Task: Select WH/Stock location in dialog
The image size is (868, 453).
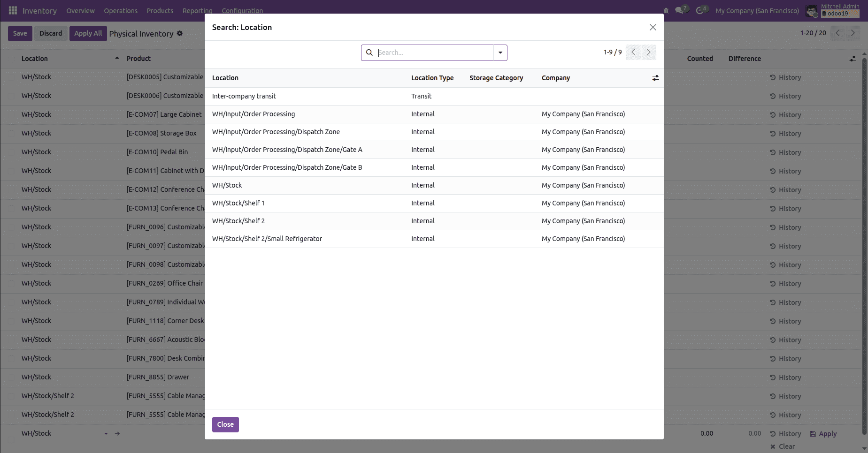Action: (x=434, y=185)
